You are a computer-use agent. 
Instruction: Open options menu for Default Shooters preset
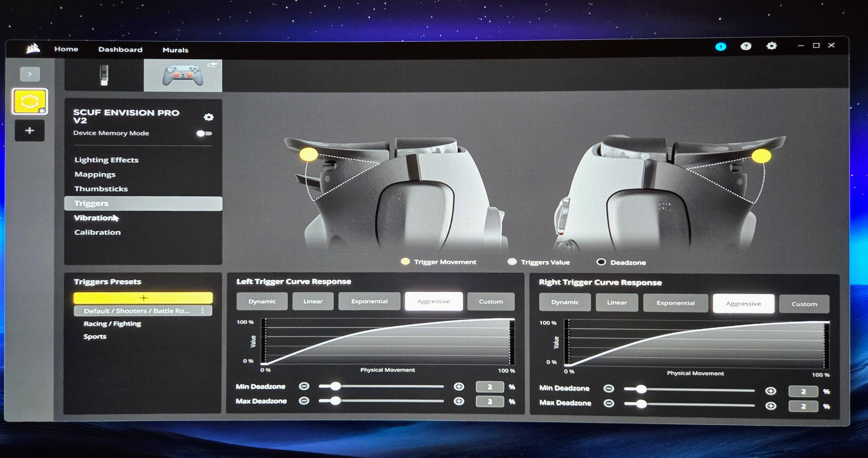point(203,311)
